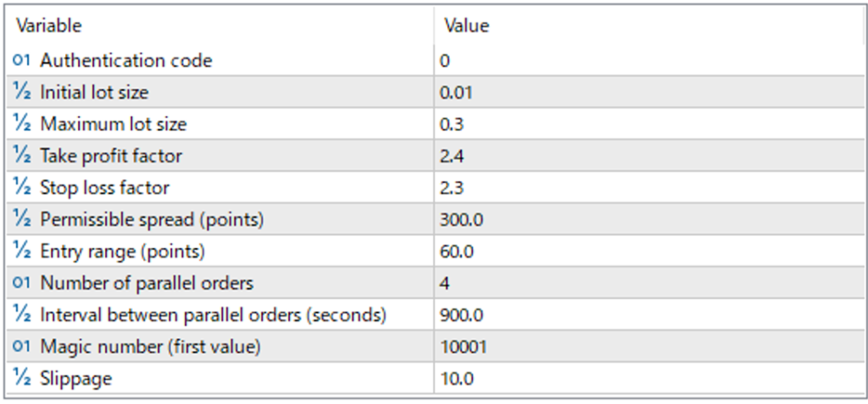Click the Value column header
Image resolution: width=868 pixels, height=404 pixels.
click(x=466, y=25)
